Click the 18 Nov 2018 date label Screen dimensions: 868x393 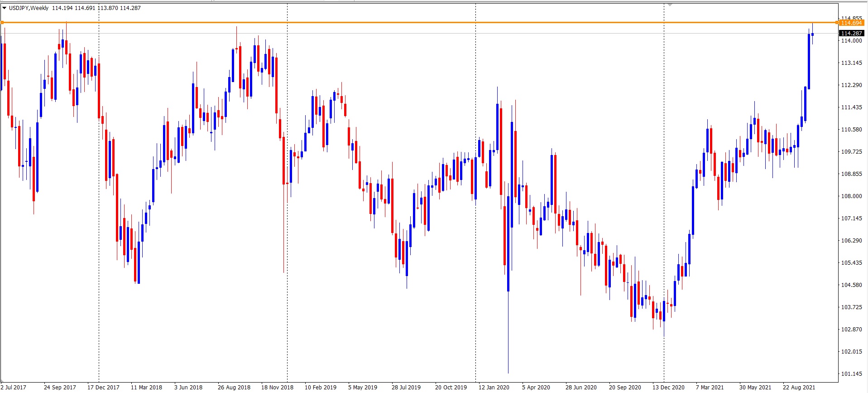(277, 387)
